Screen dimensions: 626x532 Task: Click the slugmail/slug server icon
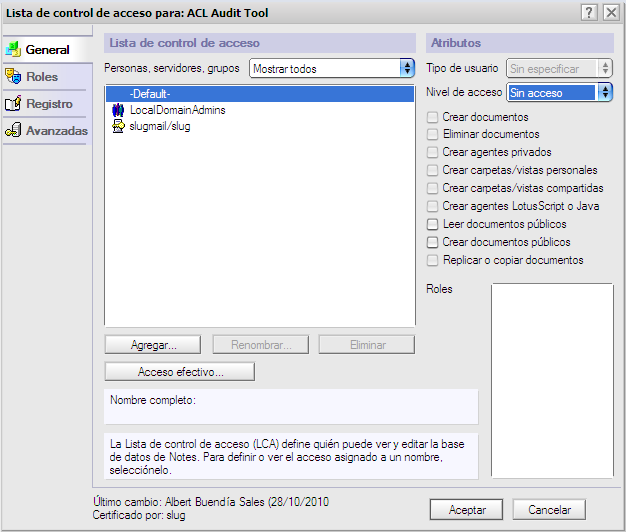pyautogui.click(x=118, y=126)
